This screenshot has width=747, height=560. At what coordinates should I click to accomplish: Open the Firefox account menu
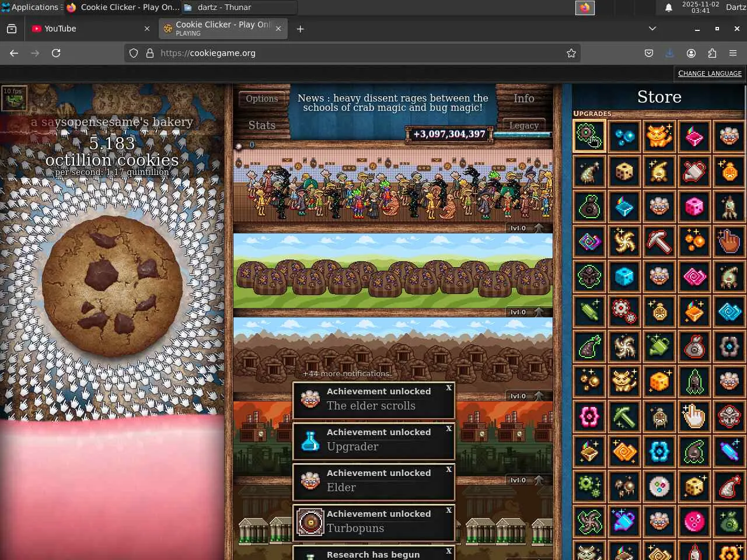pyautogui.click(x=691, y=53)
